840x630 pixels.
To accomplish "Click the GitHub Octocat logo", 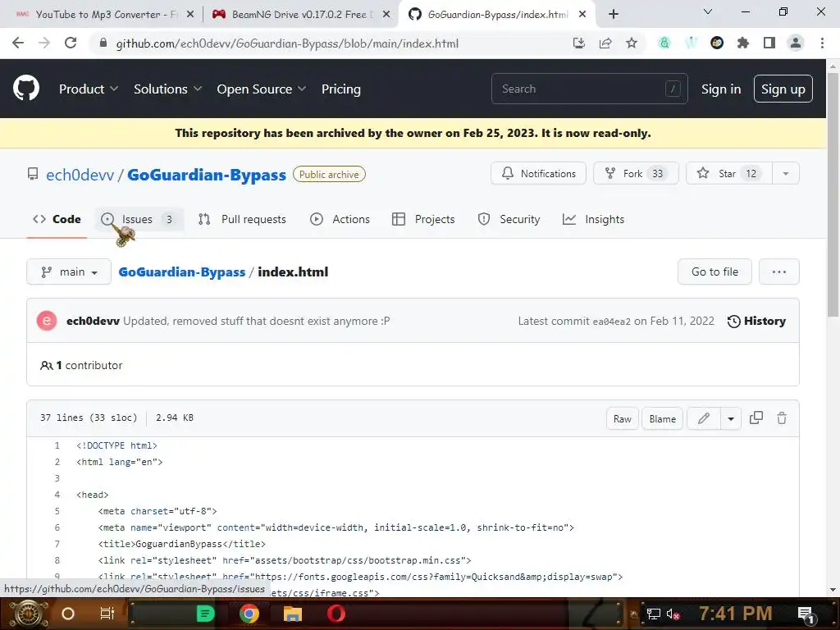I will 26,89.
